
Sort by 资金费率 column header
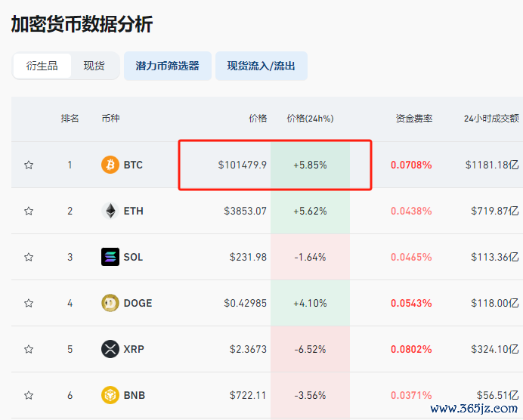tap(414, 119)
